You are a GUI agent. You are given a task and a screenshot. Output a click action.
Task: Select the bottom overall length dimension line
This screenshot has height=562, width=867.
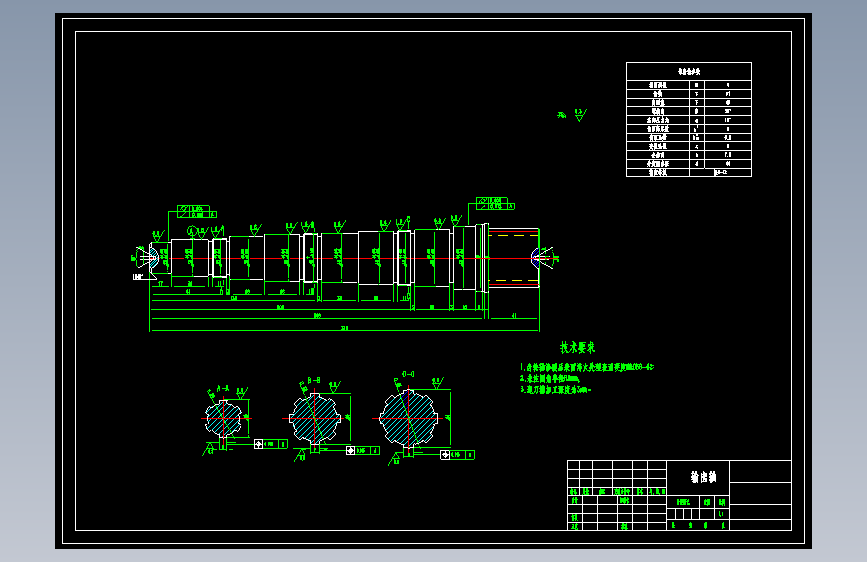point(344,331)
